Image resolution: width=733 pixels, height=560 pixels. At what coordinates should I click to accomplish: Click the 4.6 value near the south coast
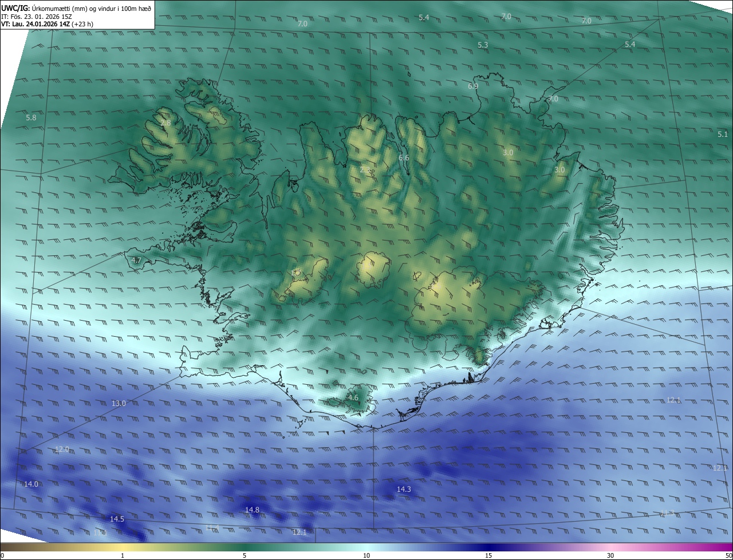[353, 397]
